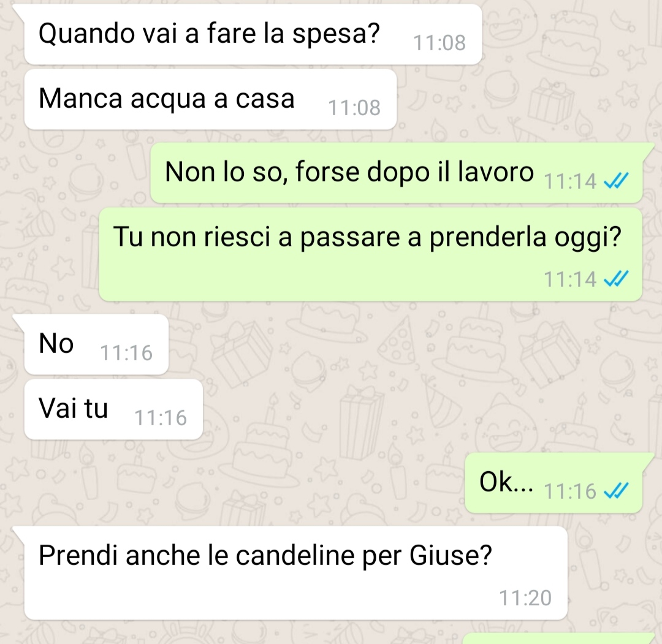Tap the 11:16 timestamp next to 'Ok...'
Viewport: 662px width, 644px height.
[x=570, y=491]
